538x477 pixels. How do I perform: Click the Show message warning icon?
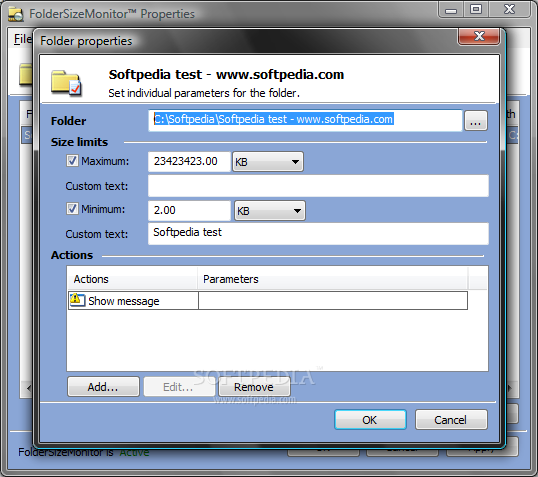point(77,300)
